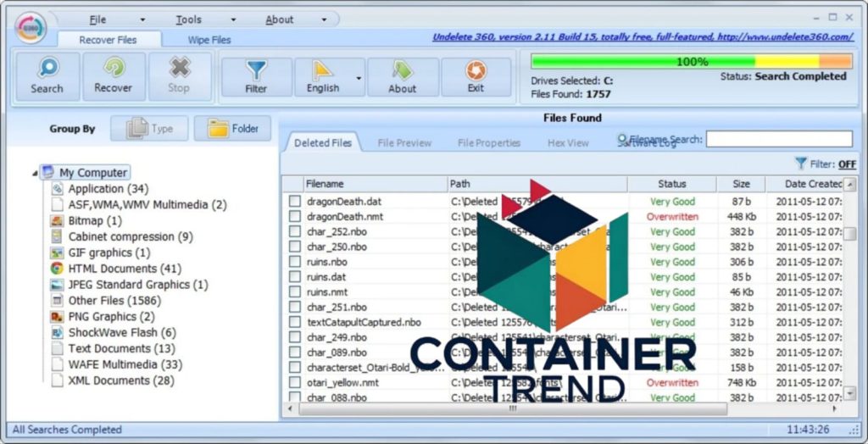Open the English language dropdown arrow
The image size is (868, 444).
coord(359,77)
